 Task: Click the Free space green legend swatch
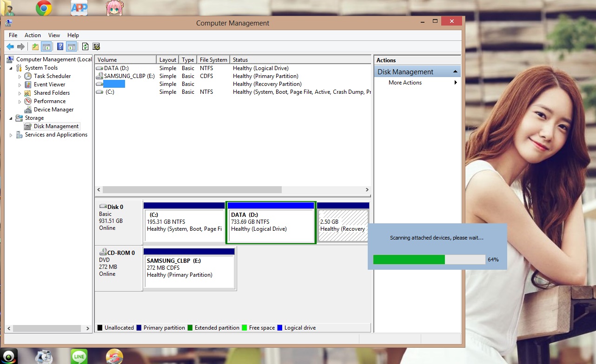click(244, 328)
